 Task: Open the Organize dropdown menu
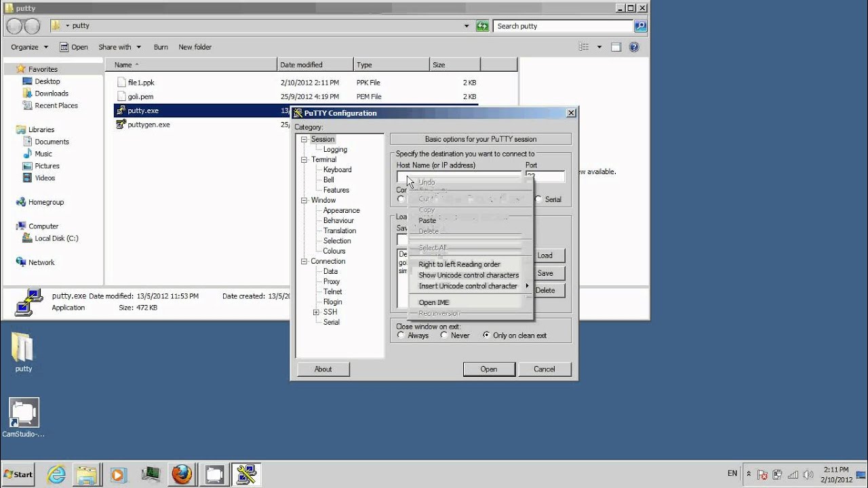point(29,47)
